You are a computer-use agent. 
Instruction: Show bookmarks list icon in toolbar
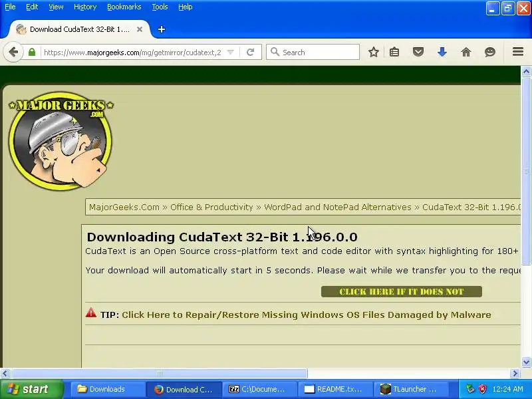pos(394,53)
